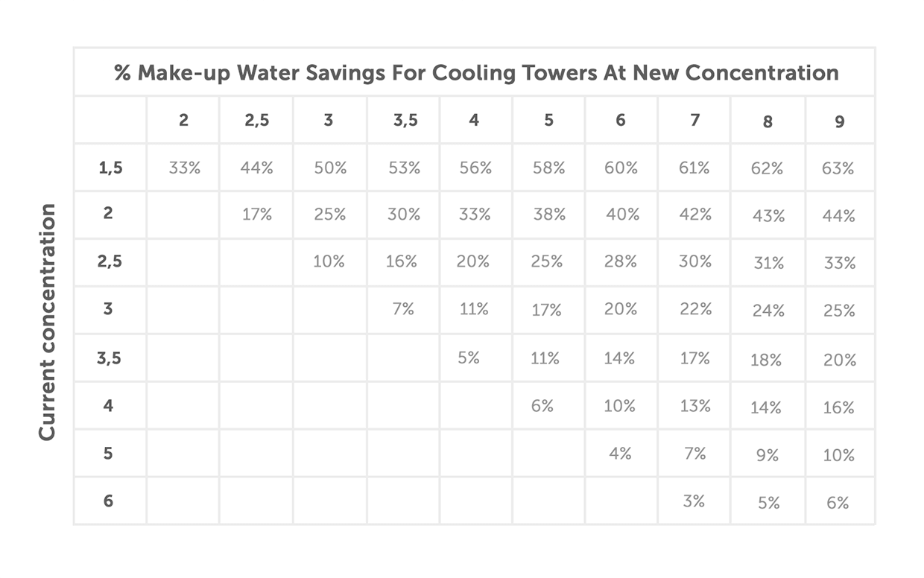
Task: Click the 13% cell in row 4
Action: [694, 406]
